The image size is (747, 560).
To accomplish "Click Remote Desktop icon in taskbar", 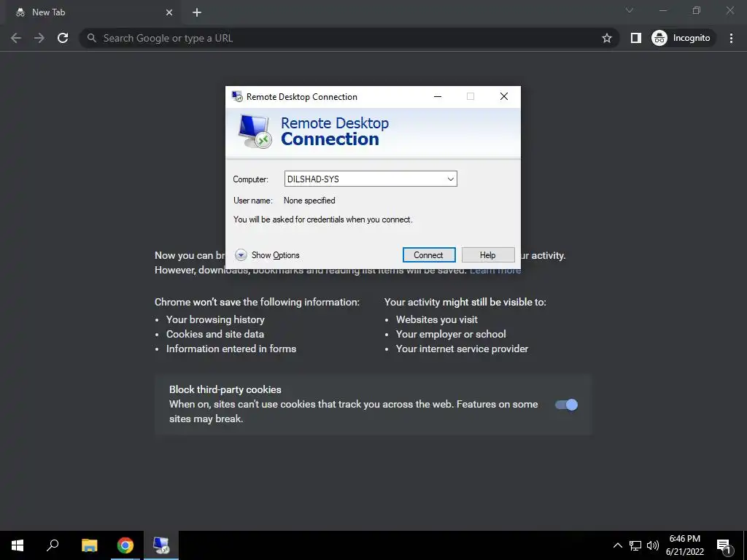I will pyautogui.click(x=161, y=545).
